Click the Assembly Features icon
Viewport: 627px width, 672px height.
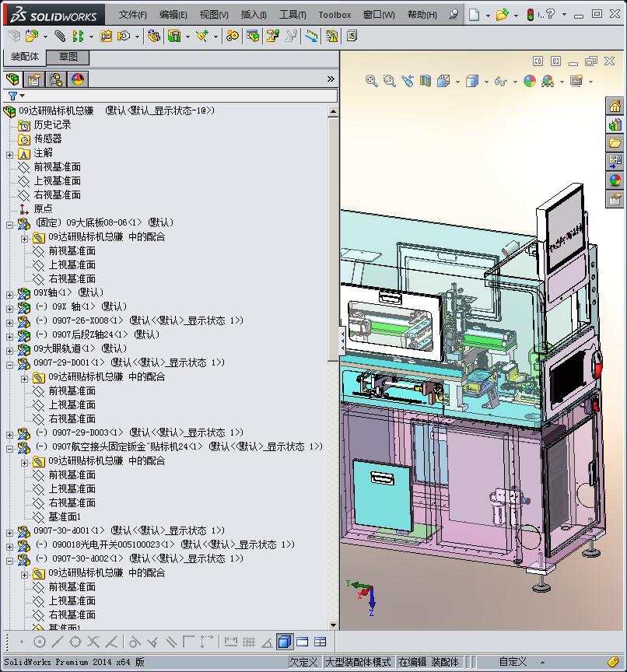coord(174,36)
